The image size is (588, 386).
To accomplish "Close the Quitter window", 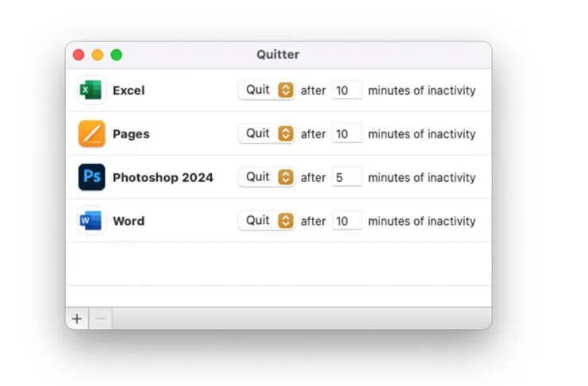I will tap(79, 55).
